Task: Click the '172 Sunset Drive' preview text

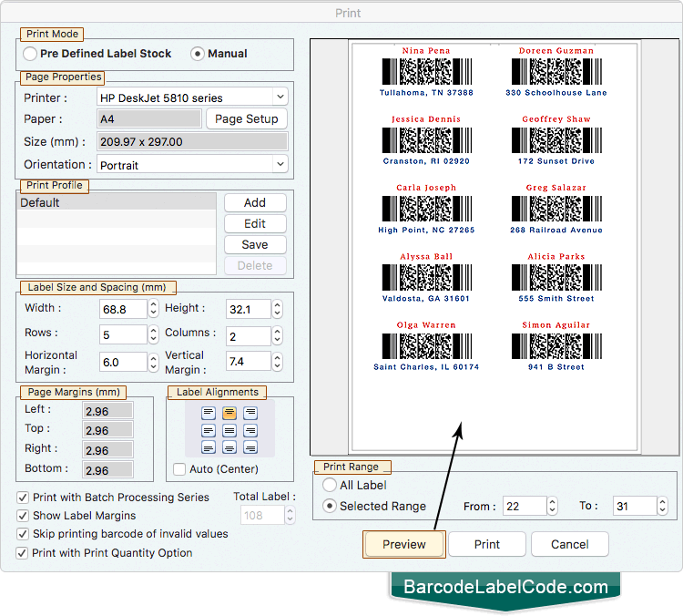Action: pyautogui.click(x=556, y=161)
